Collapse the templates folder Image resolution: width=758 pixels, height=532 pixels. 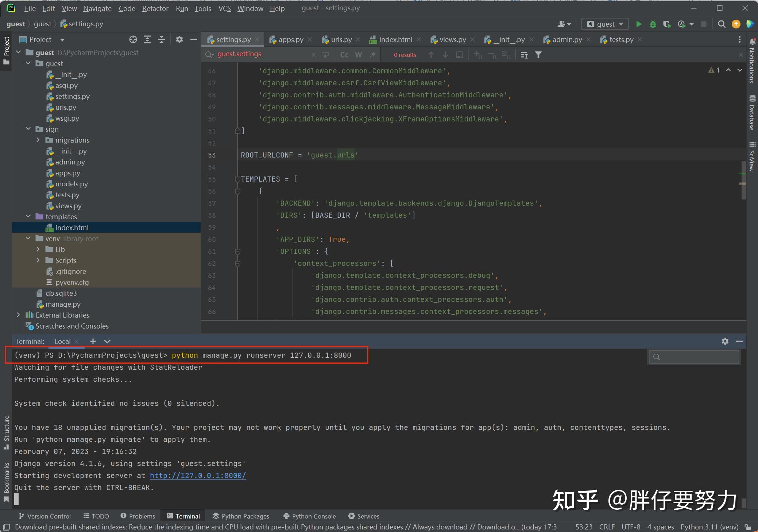click(28, 217)
